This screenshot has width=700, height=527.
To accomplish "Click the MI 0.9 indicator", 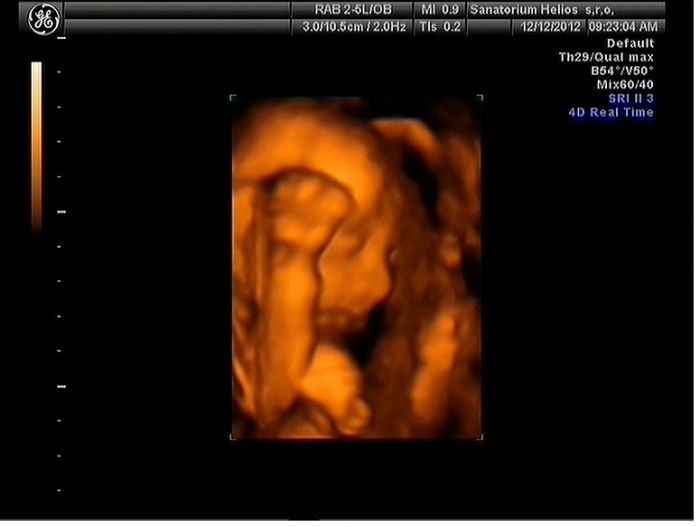I will (x=439, y=9).
